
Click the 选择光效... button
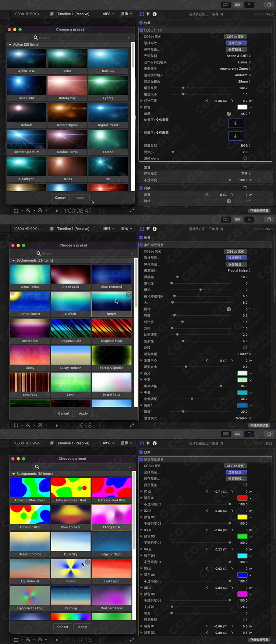pos(236,43)
